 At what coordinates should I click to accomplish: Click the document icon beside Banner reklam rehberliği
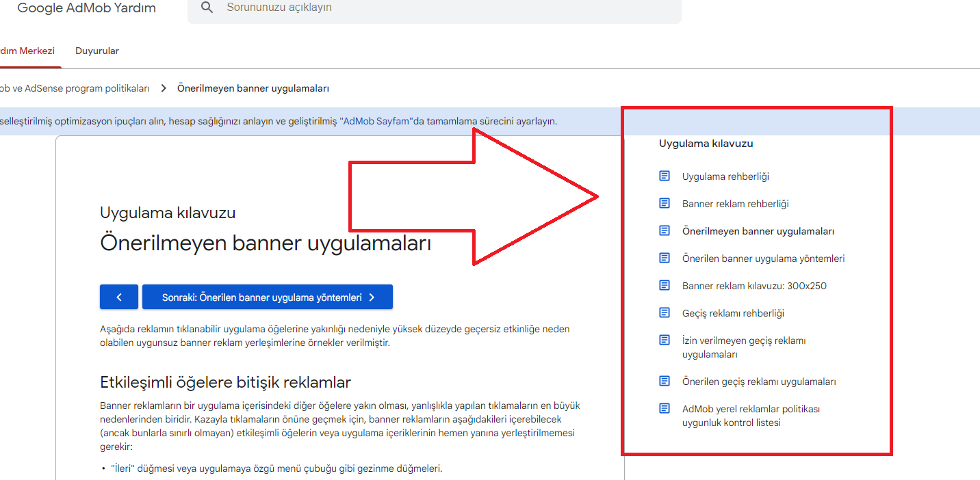pos(664,203)
